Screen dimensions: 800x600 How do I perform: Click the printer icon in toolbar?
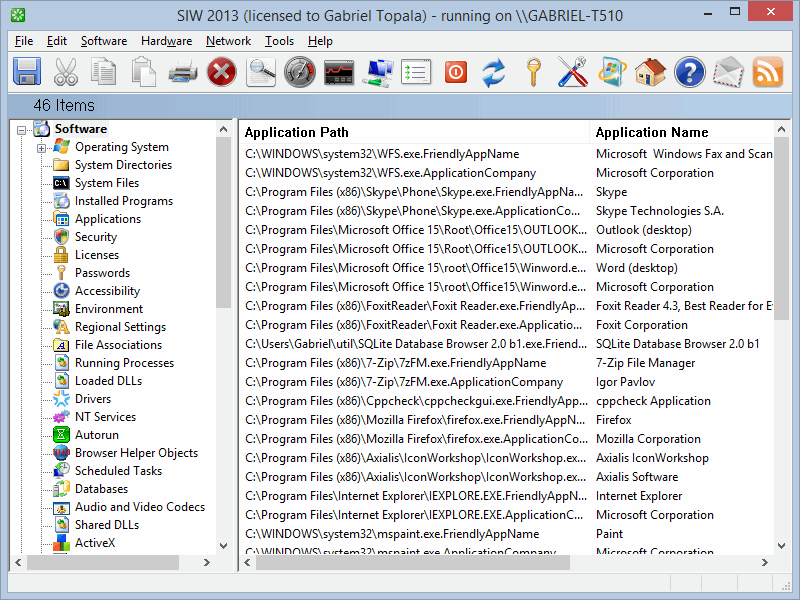[183, 72]
